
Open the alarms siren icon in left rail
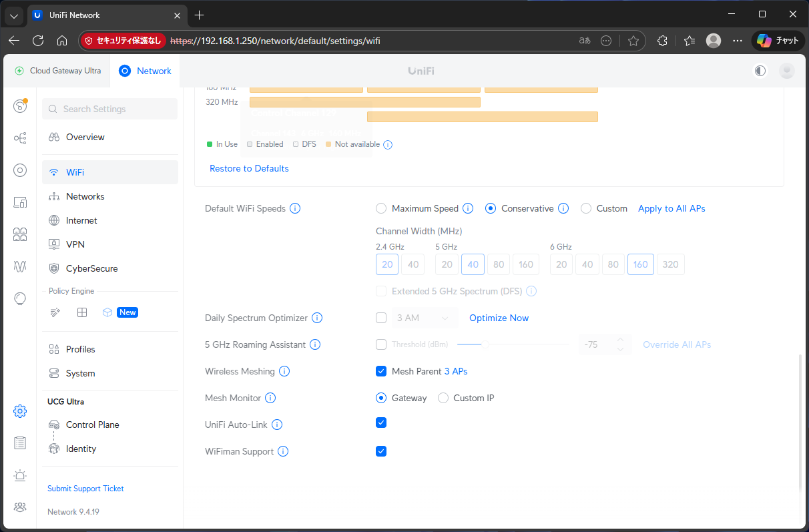point(20,475)
